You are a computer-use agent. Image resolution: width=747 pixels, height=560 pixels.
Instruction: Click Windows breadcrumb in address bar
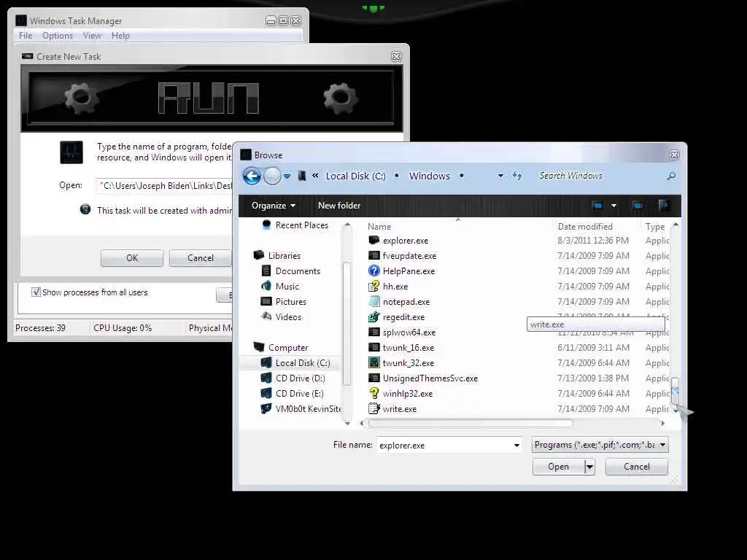pyautogui.click(x=429, y=176)
